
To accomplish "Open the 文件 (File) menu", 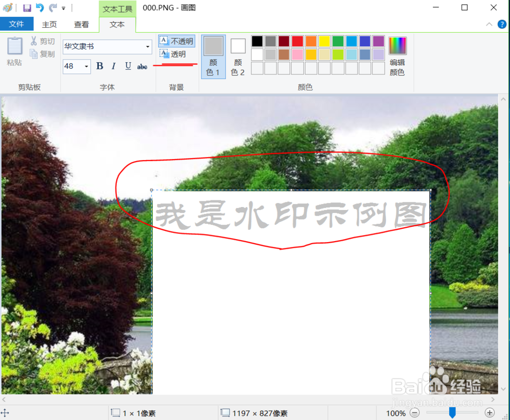I will (x=16, y=24).
